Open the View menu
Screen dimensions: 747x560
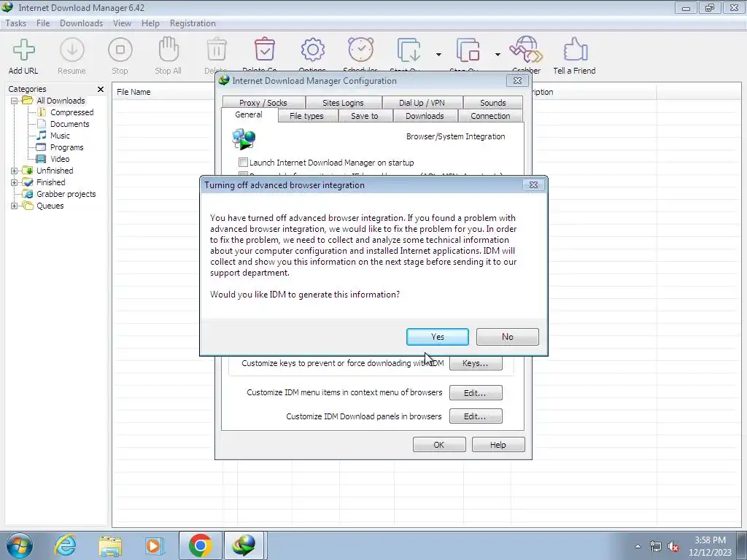pos(122,23)
